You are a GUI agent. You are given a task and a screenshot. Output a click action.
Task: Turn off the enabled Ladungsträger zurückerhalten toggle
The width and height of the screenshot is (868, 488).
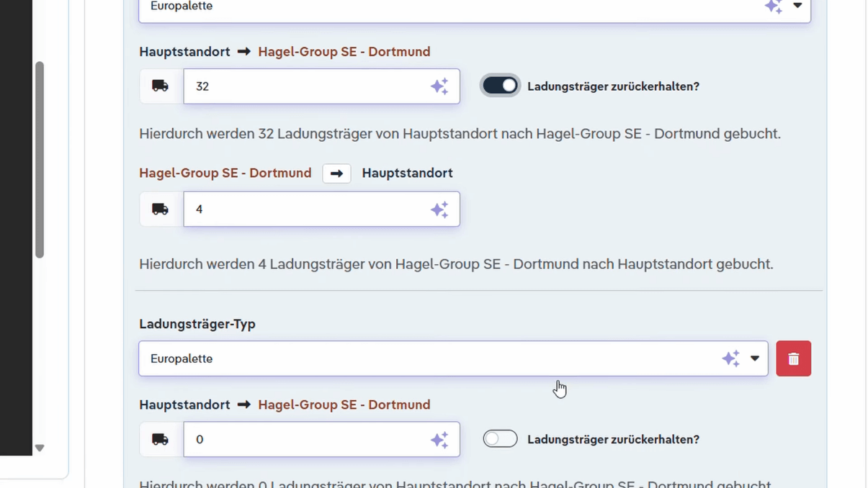(x=501, y=86)
